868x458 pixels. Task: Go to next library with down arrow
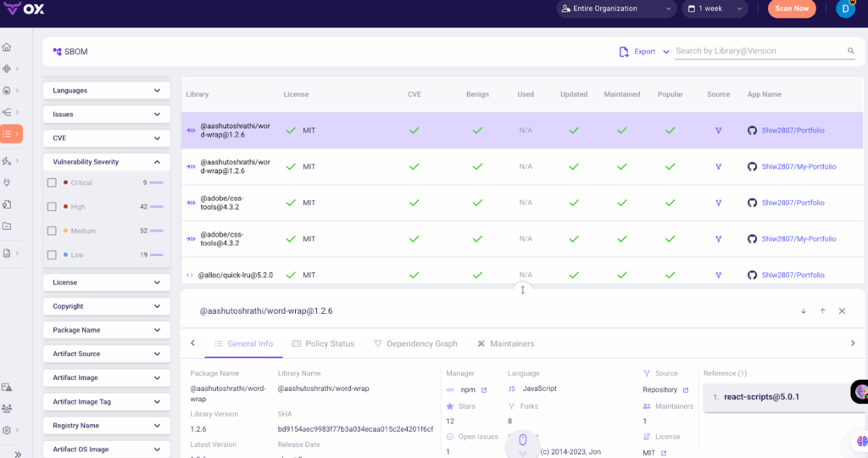tap(804, 311)
